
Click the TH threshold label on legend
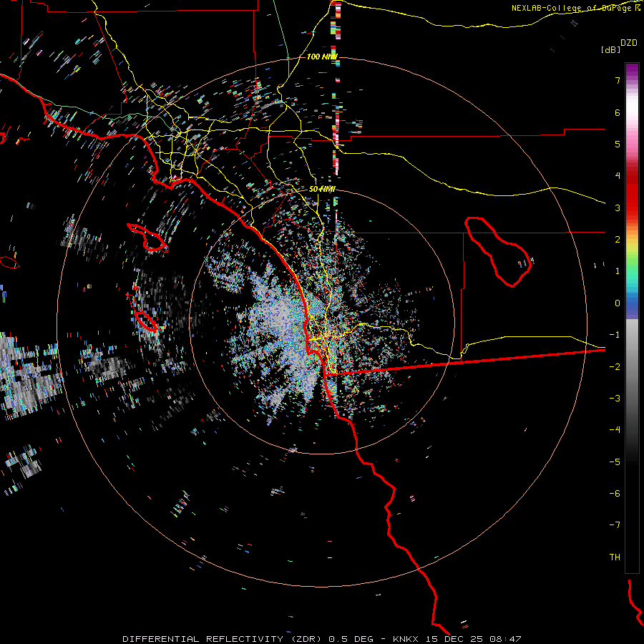coord(615,557)
